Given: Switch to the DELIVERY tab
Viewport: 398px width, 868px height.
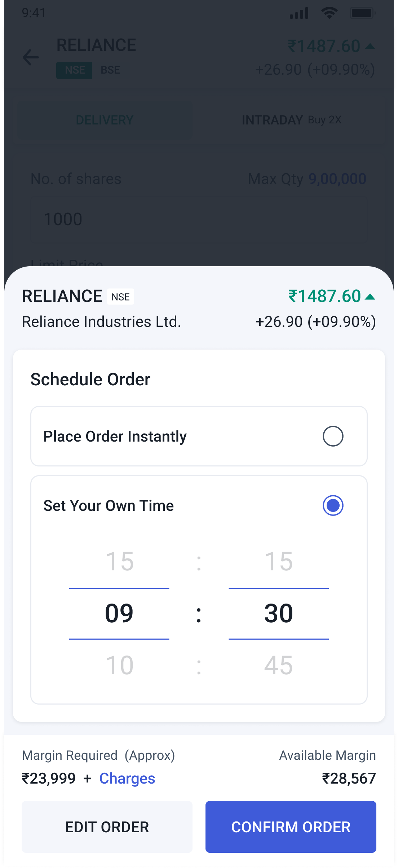Looking at the screenshot, I should (x=105, y=120).
